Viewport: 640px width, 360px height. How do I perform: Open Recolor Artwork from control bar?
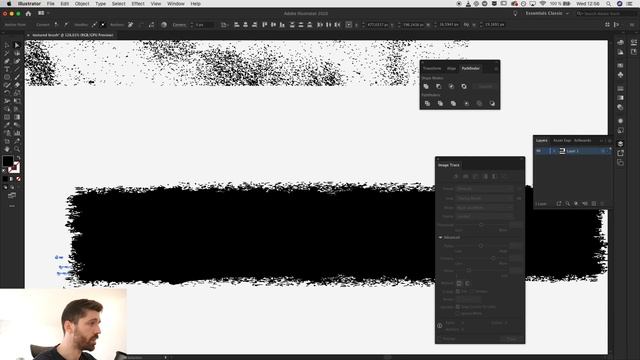pos(164,24)
